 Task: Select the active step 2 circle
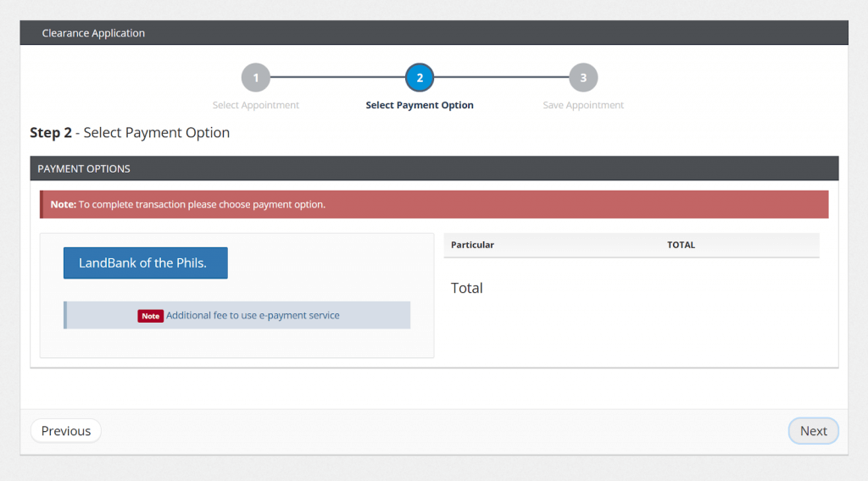tap(420, 78)
